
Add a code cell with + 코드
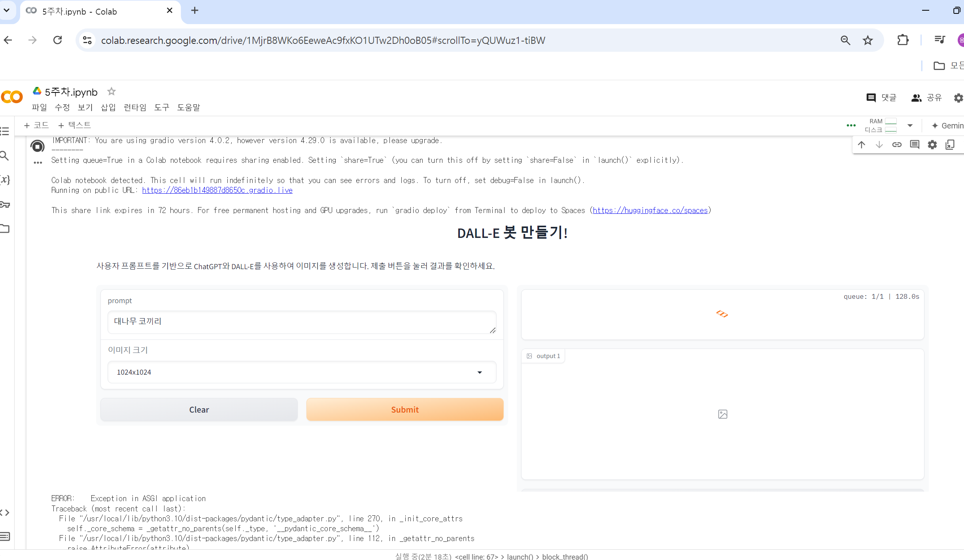tap(36, 125)
